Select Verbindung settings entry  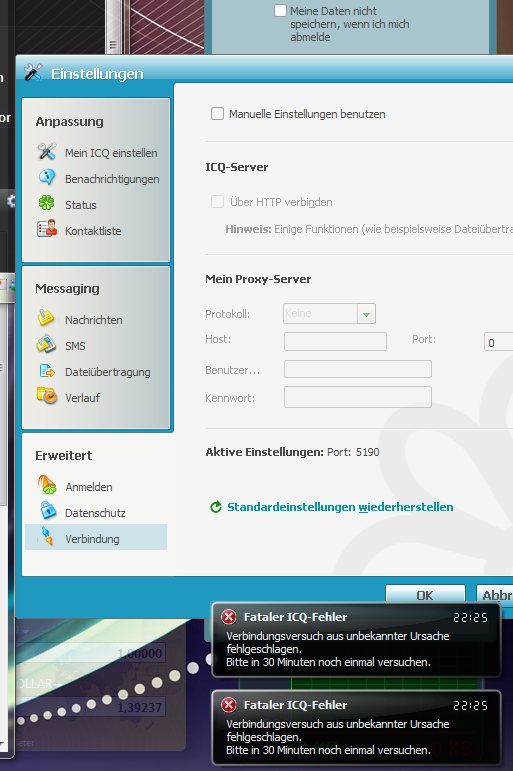[96, 537]
